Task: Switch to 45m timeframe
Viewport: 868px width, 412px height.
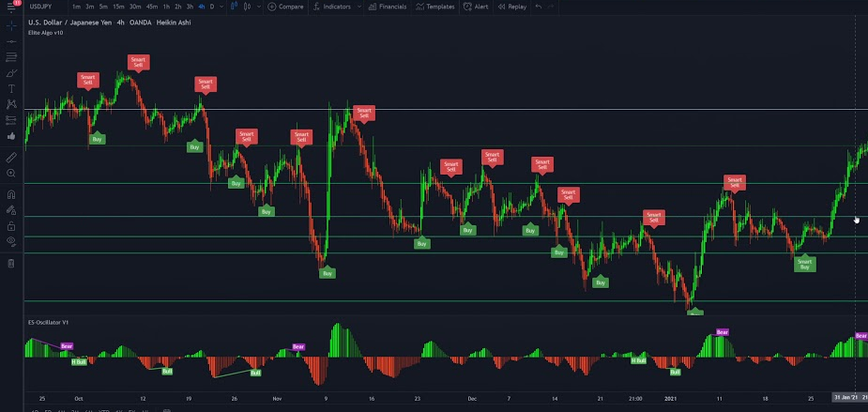Action: click(x=152, y=7)
